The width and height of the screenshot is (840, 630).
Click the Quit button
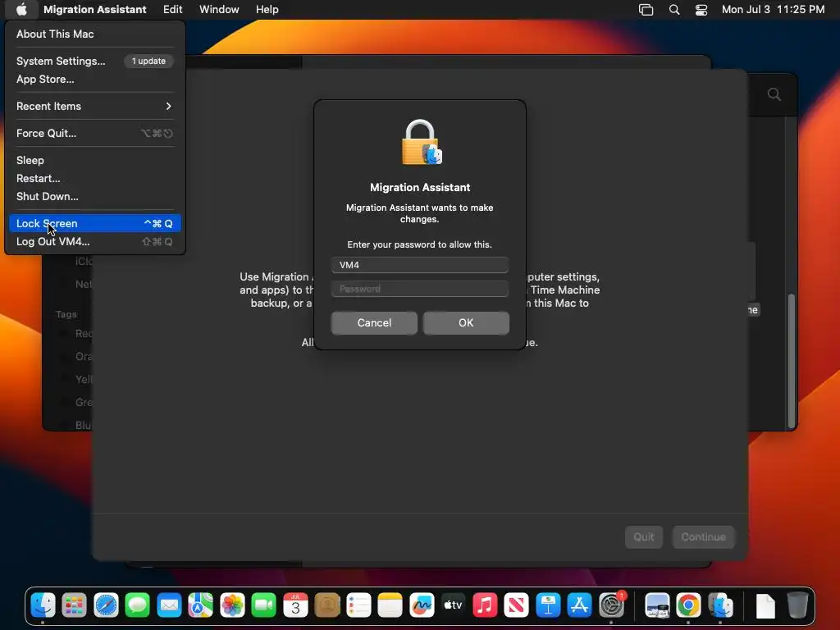tap(644, 536)
